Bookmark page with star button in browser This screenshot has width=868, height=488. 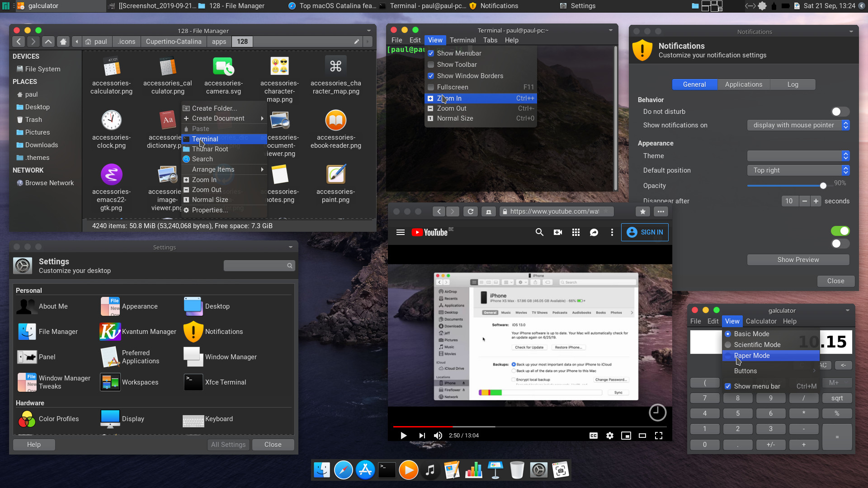tap(643, 211)
